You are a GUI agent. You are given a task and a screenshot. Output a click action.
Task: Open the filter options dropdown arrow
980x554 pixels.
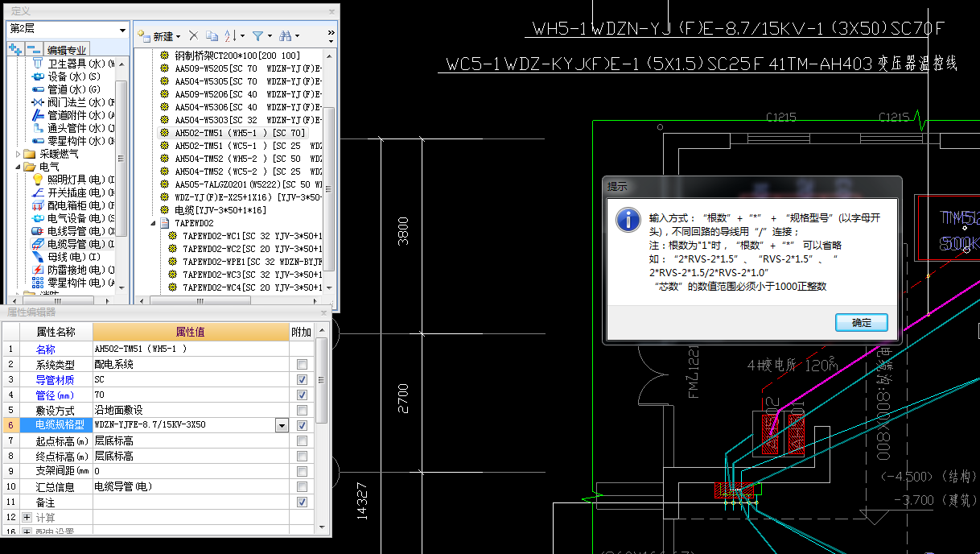point(270,36)
